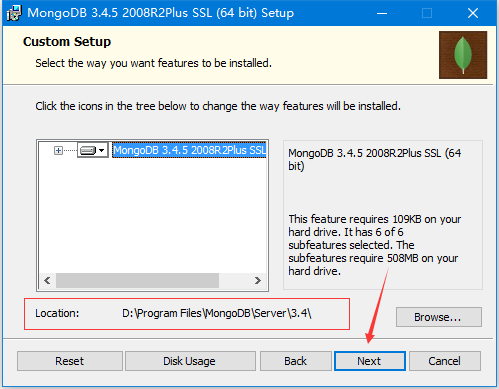Screen dimensions: 499x389
Task: Click the feature description text panel
Action: pyautogui.click(x=383, y=215)
